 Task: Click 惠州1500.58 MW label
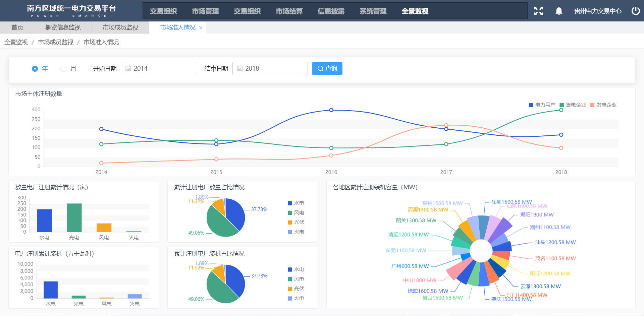tap(442, 203)
